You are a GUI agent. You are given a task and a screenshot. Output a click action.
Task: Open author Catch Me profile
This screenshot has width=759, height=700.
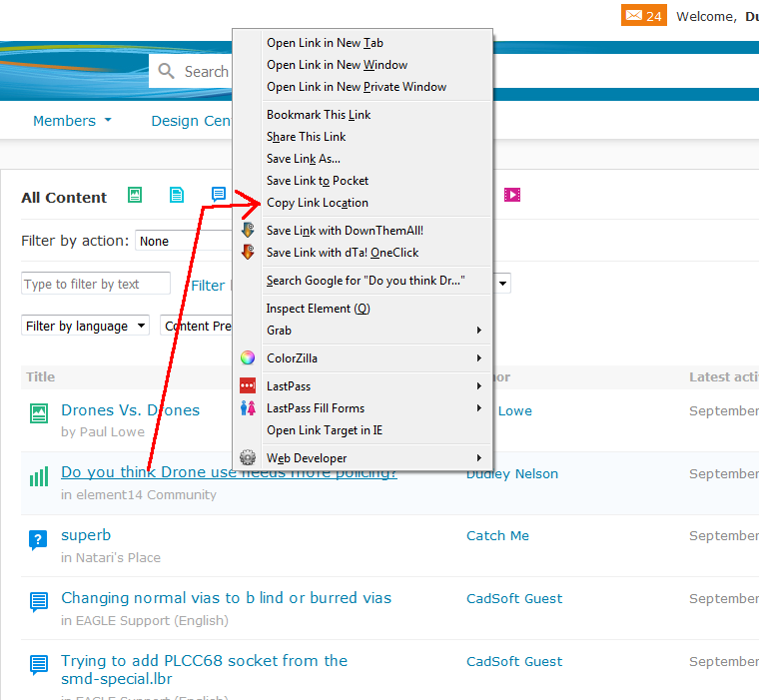coord(497,535)
